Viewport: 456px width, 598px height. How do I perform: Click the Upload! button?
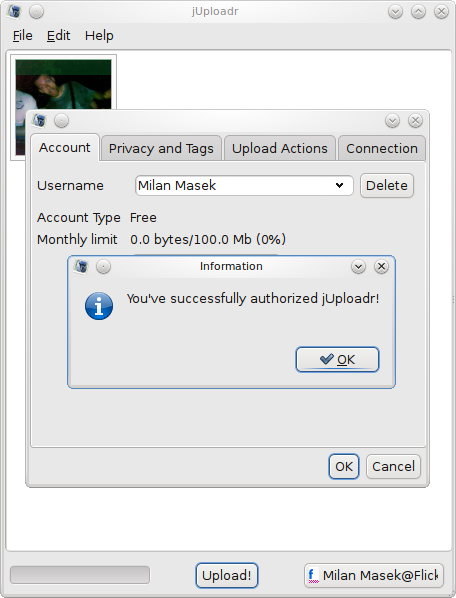coord(227,575)
